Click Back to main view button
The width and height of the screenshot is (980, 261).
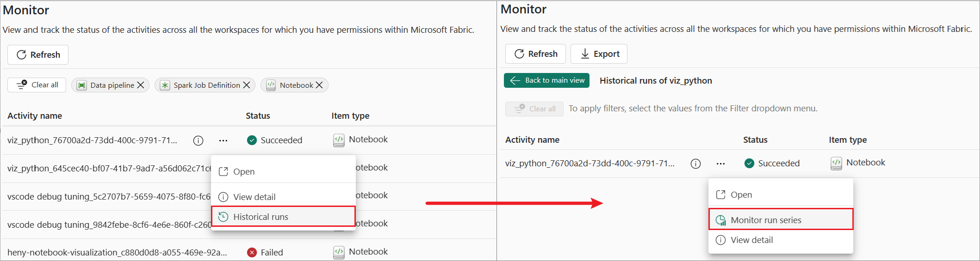546,80
